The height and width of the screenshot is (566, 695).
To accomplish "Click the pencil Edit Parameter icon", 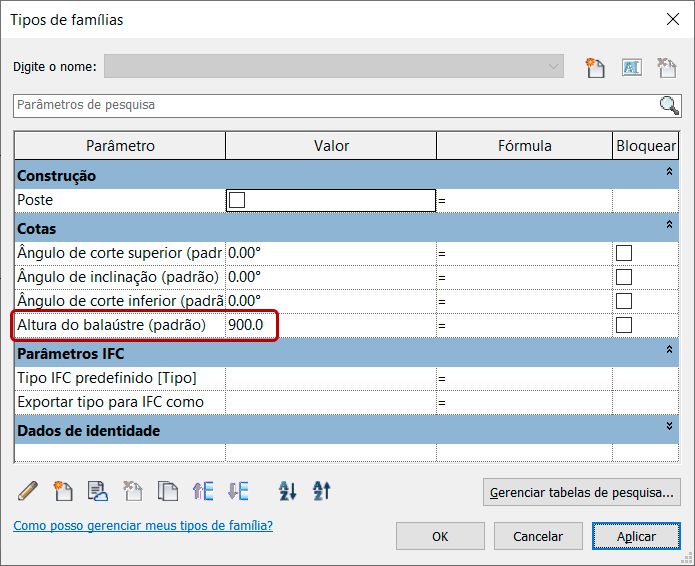I will point(28,491).
